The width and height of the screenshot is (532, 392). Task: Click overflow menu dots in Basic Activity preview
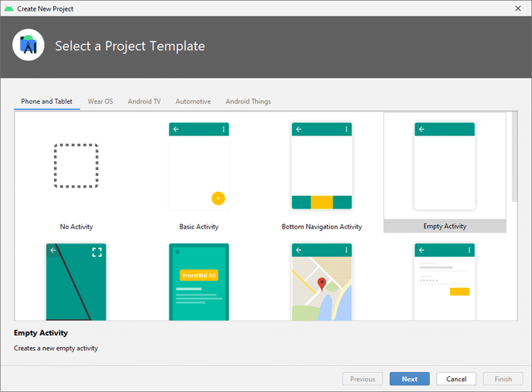point(224,130)
